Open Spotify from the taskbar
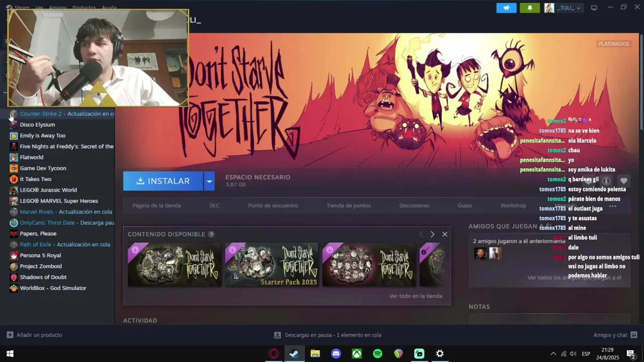Screen dimensions: 644x362 377,354
